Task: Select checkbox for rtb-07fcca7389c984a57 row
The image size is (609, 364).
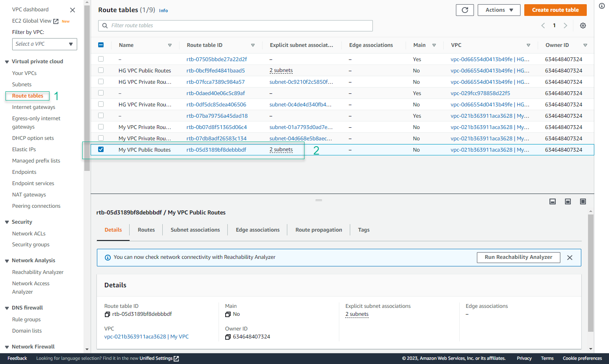Action: 101,82
